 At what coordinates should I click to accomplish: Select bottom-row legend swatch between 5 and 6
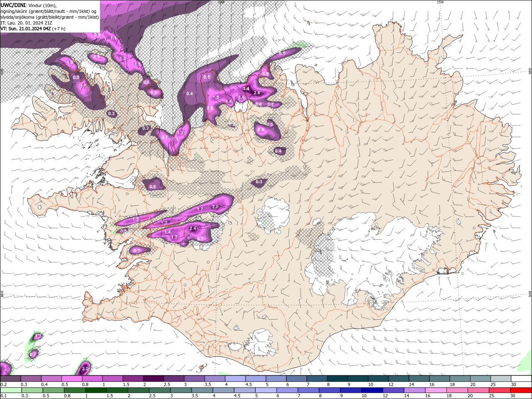point(266,390)
